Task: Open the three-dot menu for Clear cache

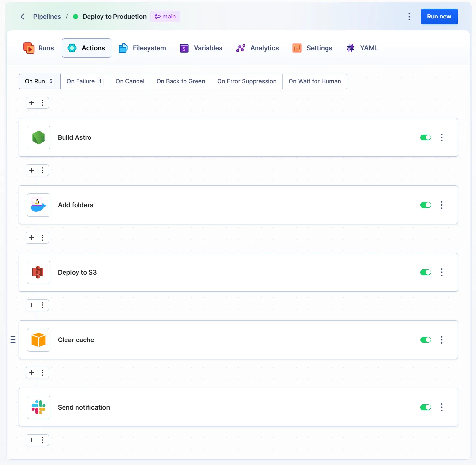Action: (x=441, y=340)
